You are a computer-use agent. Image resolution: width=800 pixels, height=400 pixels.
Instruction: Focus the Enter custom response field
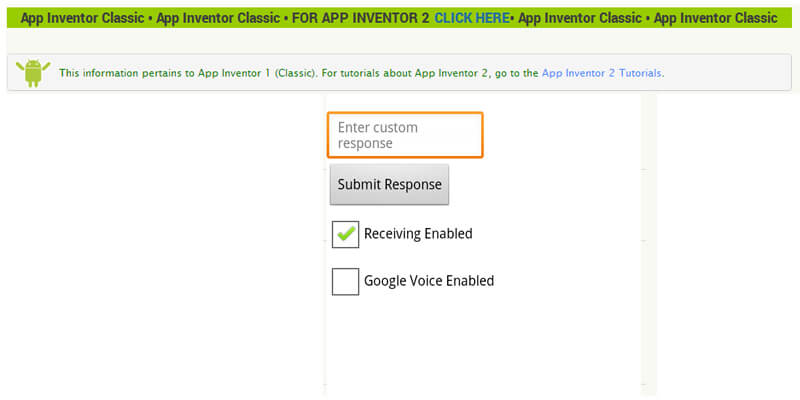[x=405, y=135]
